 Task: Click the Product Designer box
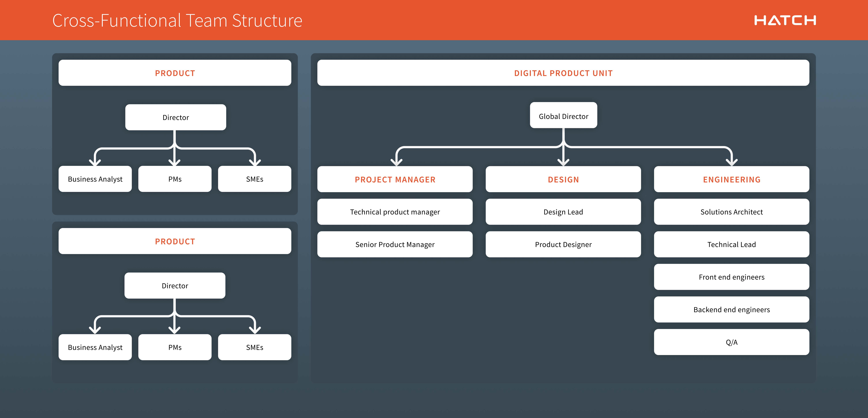[563, 244]
